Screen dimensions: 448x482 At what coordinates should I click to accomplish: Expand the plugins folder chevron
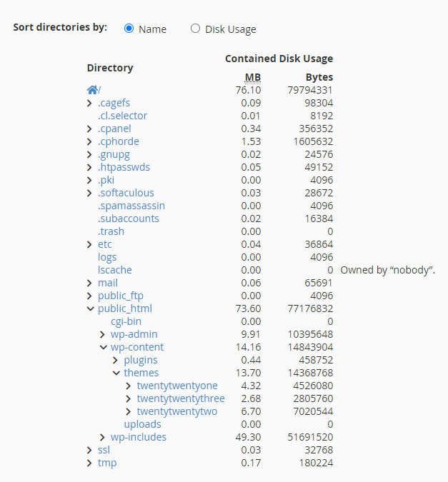(x=115, y=360)
